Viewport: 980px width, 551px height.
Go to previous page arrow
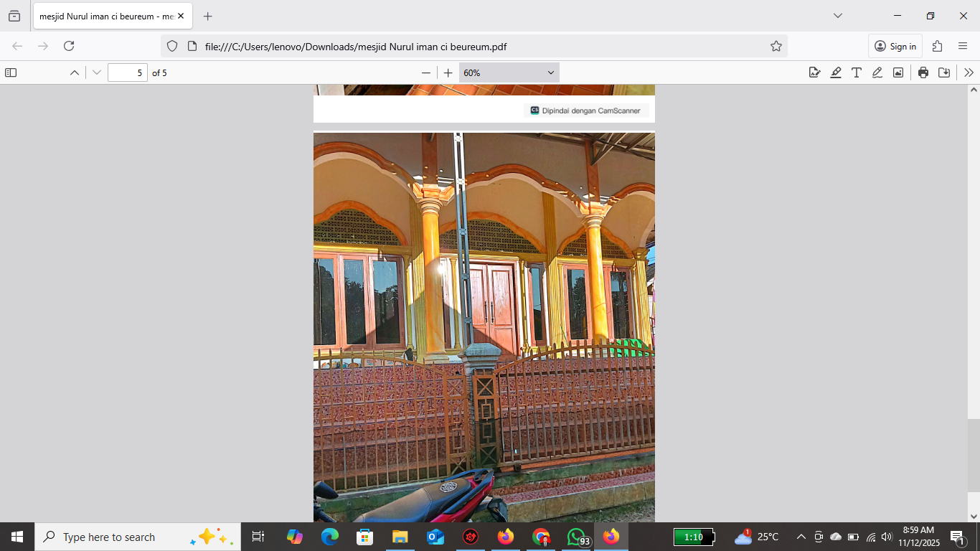pos(75,72)
